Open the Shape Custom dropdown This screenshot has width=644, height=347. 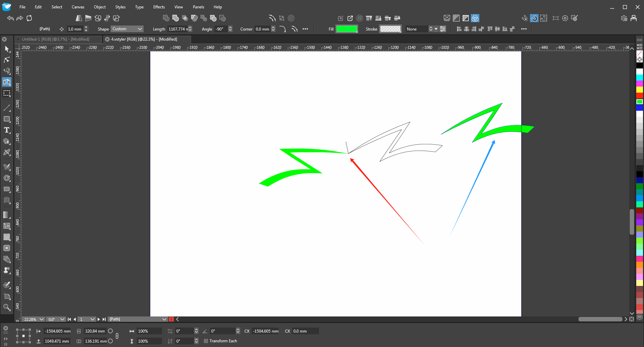pos(127,29)
